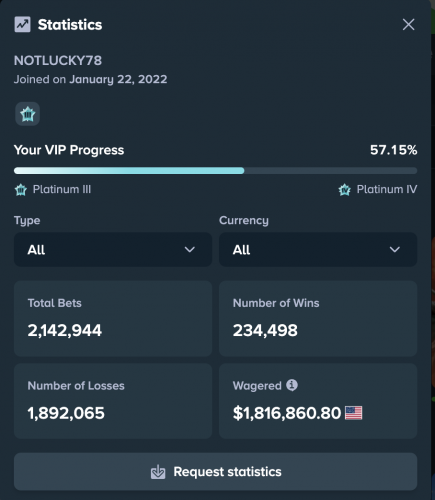435x500 pixels.
Task: Click the Wagered amount value
Action: 287,413
